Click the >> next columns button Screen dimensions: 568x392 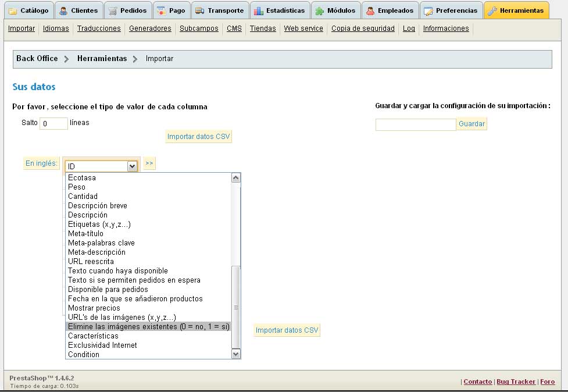pyautogui.click(x=149, y=163)
